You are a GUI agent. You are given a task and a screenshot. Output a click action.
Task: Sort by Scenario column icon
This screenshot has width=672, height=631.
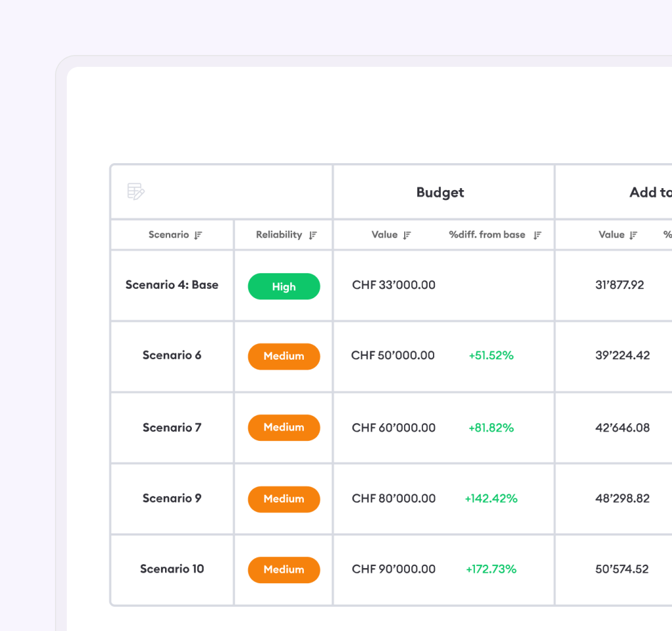(x=198, y=235)
